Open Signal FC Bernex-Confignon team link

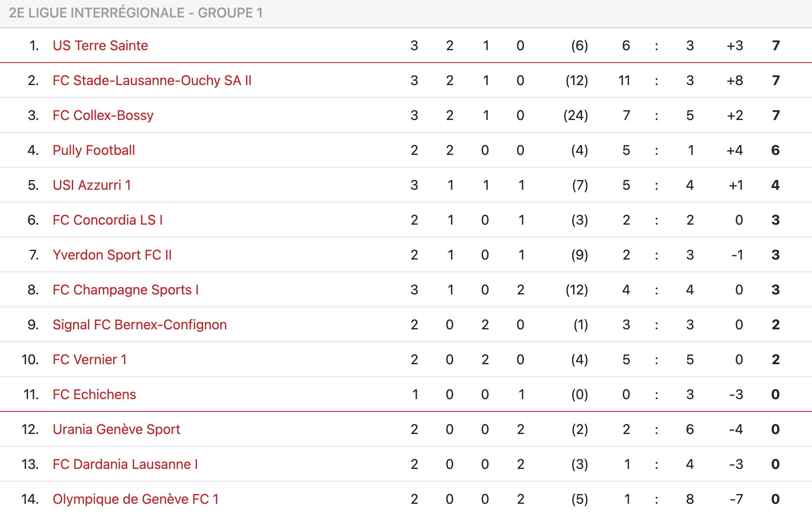[139, 325]
